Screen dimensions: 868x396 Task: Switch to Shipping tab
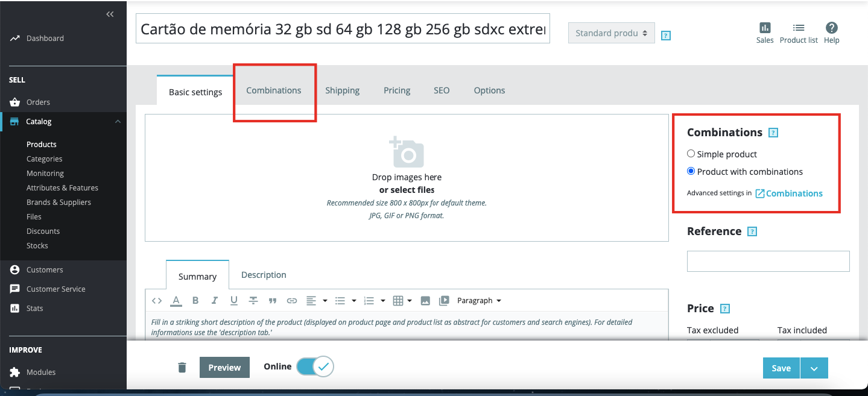point(342,90)
